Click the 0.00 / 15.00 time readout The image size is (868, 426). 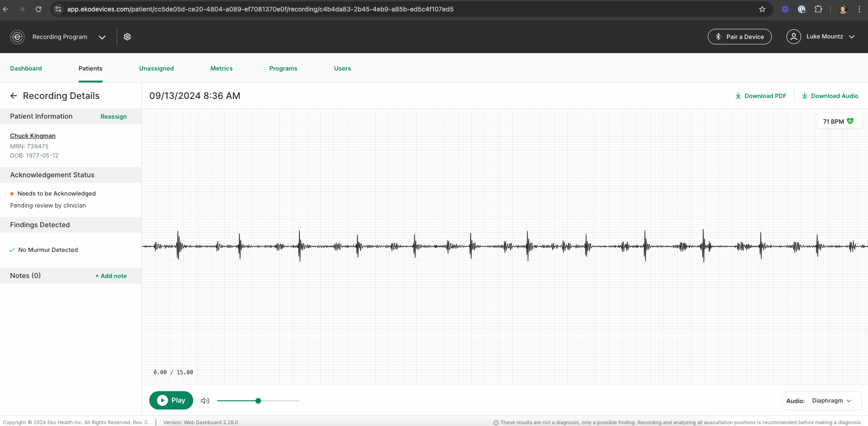pyautogui.click(x=173, y=372)
